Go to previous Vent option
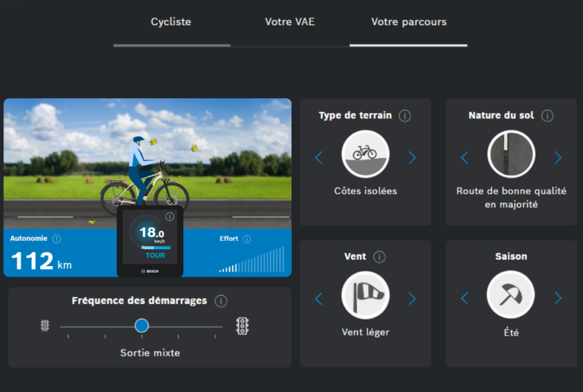Viewport: 583px width, 392px height. [319, 298]
